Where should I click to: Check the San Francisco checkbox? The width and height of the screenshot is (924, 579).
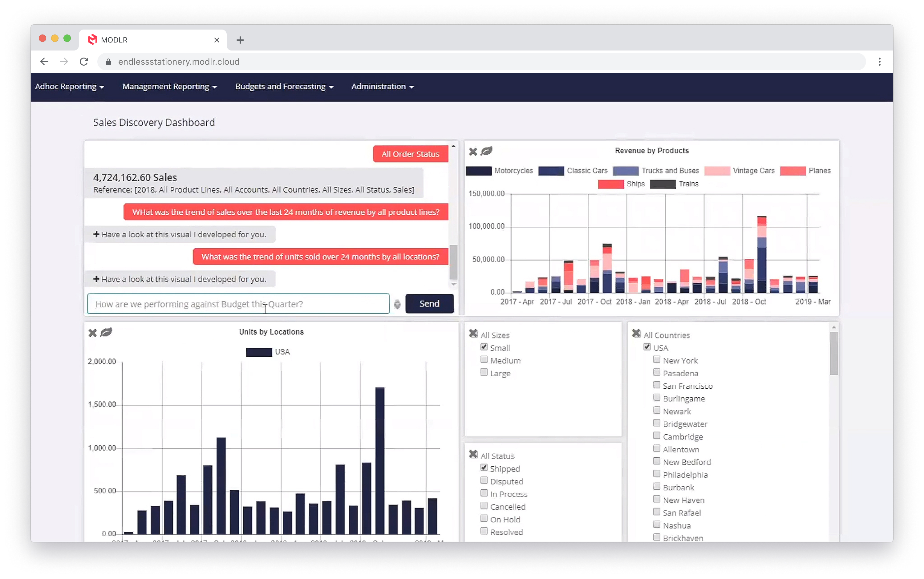tap(657, 385)
